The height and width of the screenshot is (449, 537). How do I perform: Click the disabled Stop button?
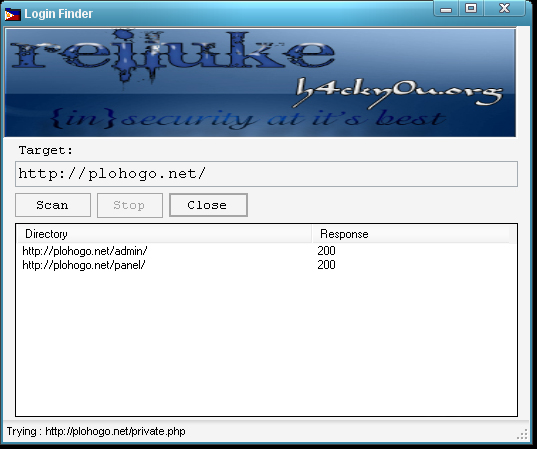click(x=129, y=205)
